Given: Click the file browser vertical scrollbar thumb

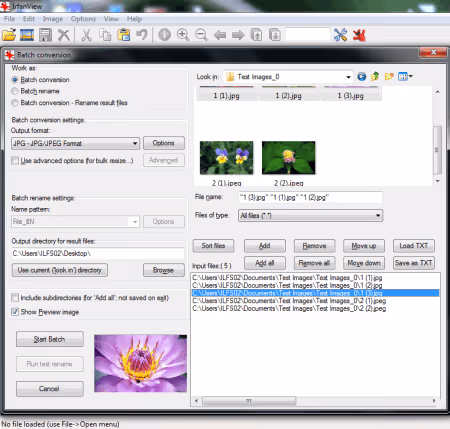Looking at the screenshot, I should (x=437, y=150).
